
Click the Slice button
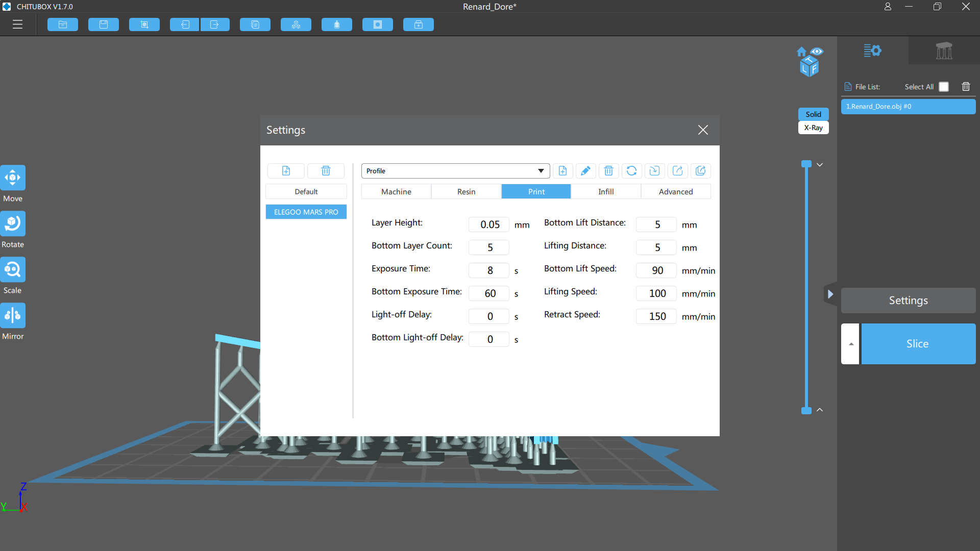918,344
